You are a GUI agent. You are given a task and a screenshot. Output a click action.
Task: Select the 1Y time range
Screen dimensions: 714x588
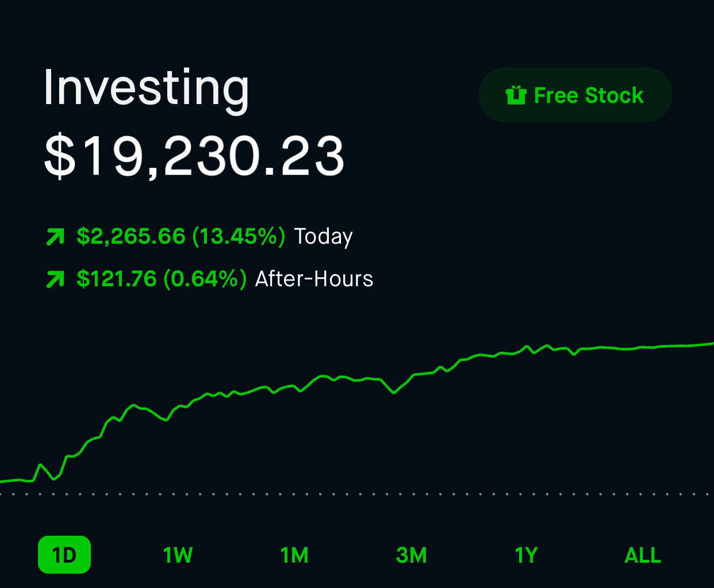click(x=525, y=555)
